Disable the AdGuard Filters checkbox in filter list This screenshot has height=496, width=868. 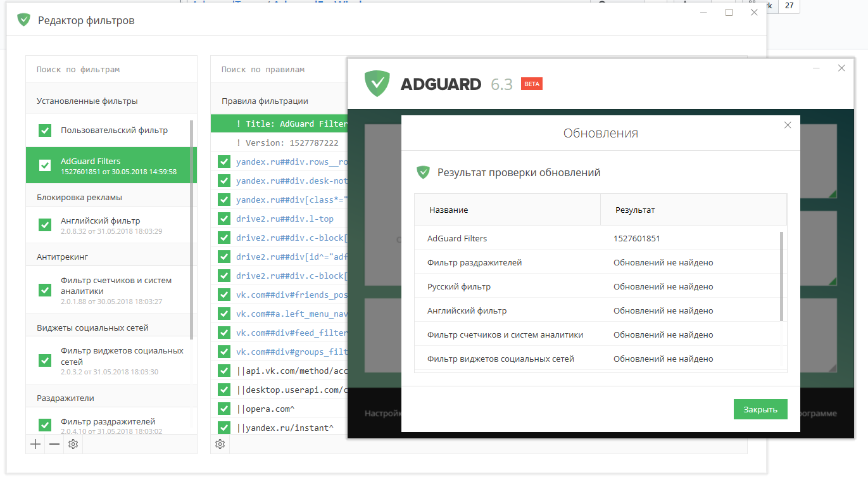45,165
